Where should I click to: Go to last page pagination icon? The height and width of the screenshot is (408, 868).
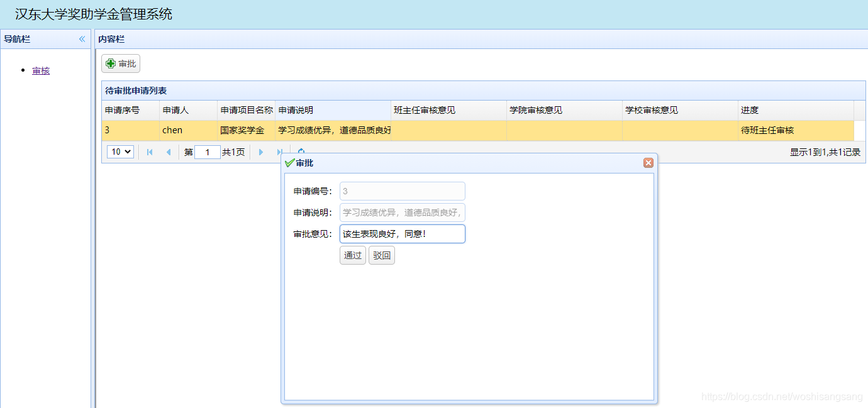[x=279, y=152]
